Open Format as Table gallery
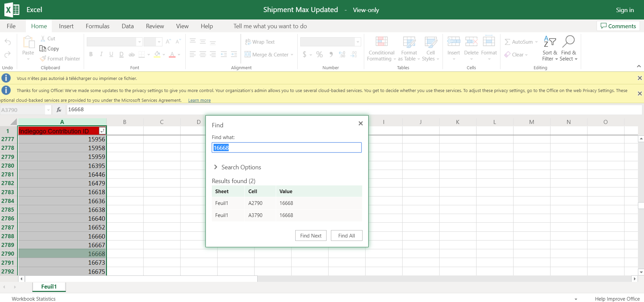644x302 pixels. [409, 49]
